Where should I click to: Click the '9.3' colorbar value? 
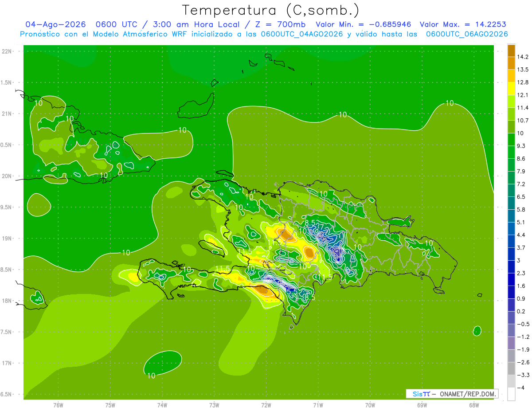pos(521,146)
